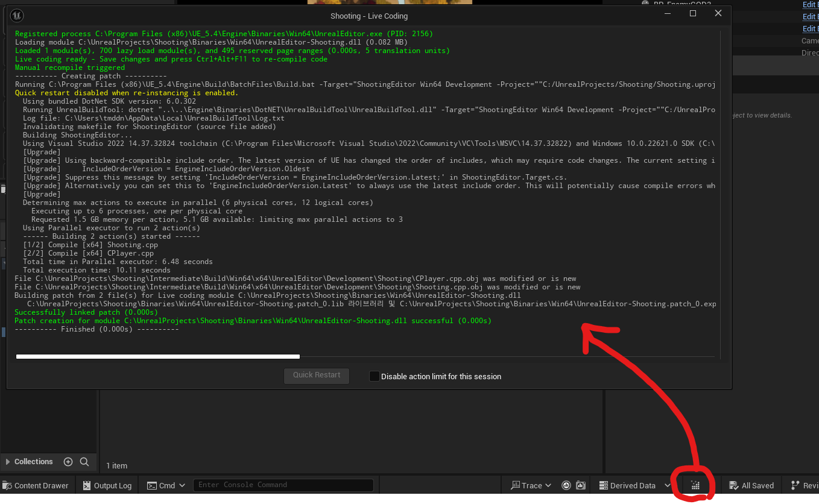Click the '---------- Finished (0.000s)' line
Screen dimensions: 819x504
click(x=97, y=329)
